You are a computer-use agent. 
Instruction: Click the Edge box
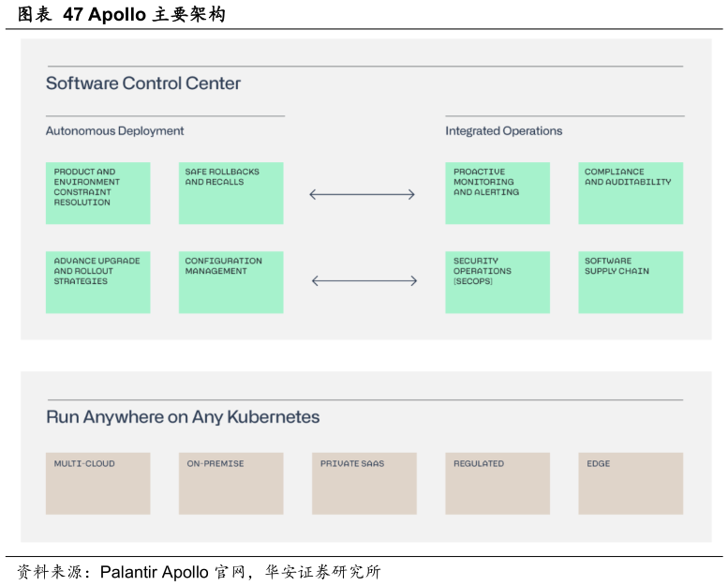(630, 483)
